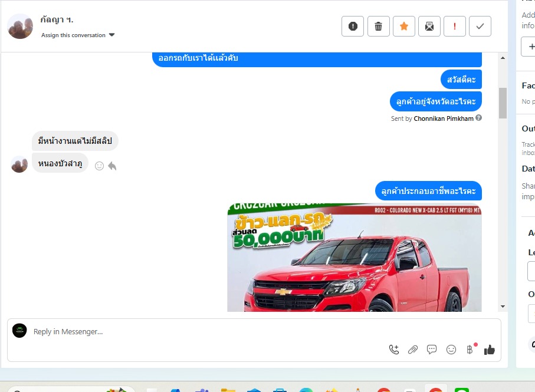
Task: Flag conversation as priority with red exclamation
Action: 454,27
